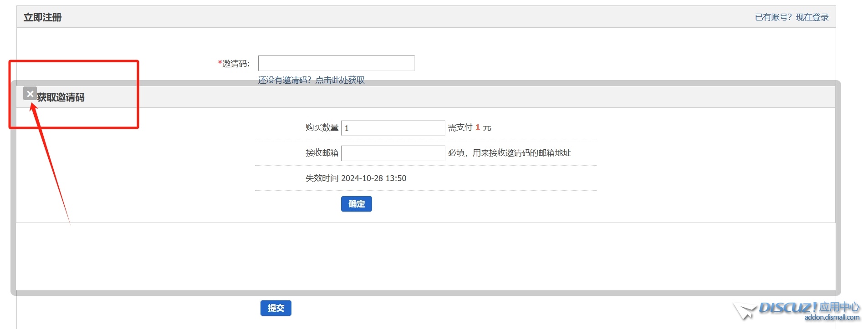
Task: Close the 获取邀请码 dialog with the X icon
Action: point(30,94)
